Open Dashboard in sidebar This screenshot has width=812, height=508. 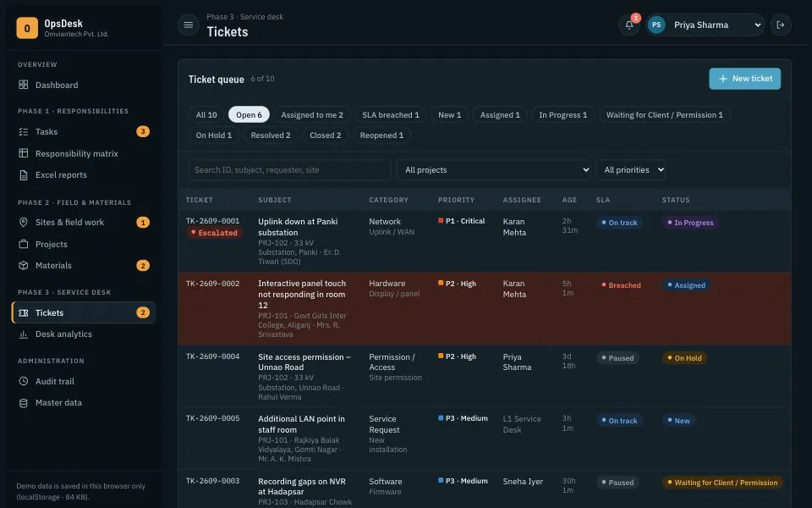pyautogui.click(x=84, y=85)
